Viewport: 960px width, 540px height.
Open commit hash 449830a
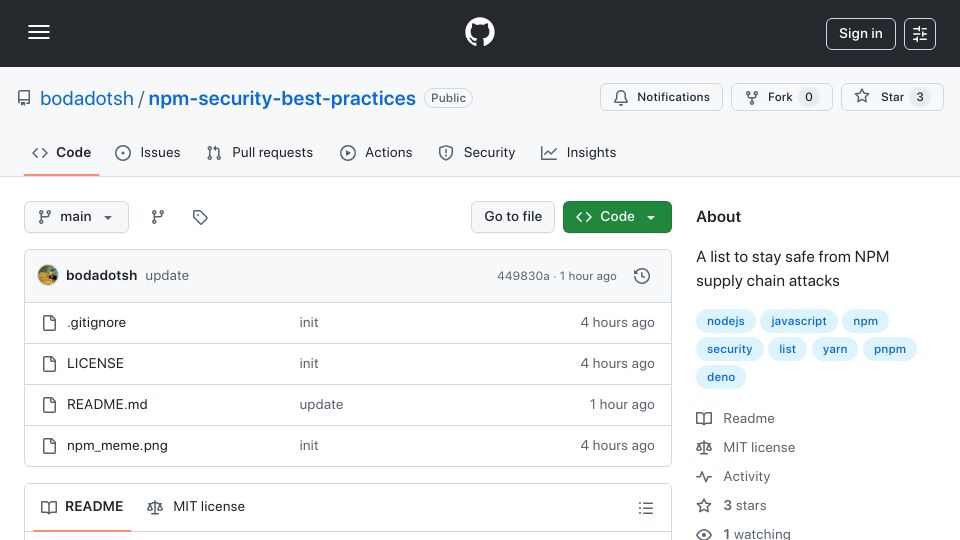pos(523,276)
